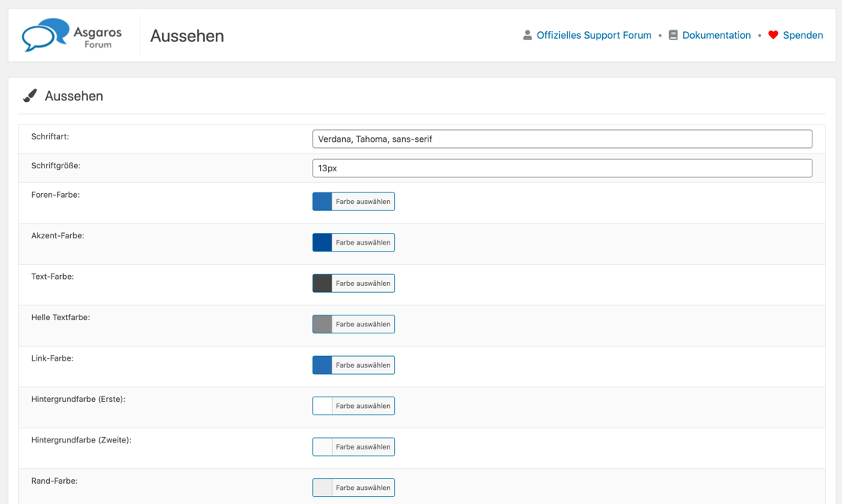Click Farbe auswählen for Hintergrundfarbe (Zweite)
Screen dimensions: 842x504
point(363,446)
